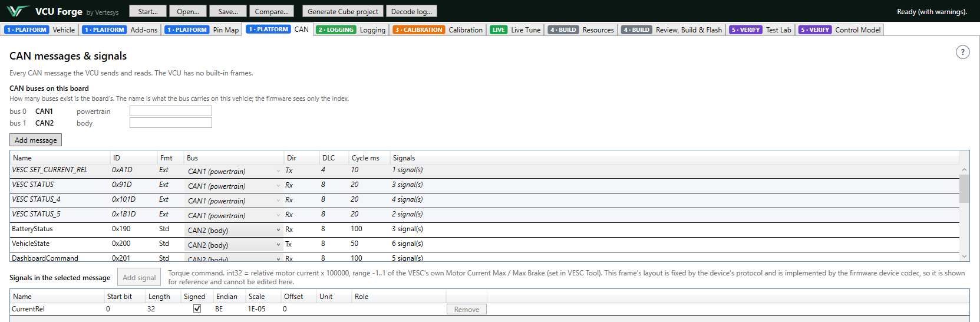Open Bus dropdown for VESC STATUS_5
The width and height of the screenshot is (980, 322).
coord(234,215)
